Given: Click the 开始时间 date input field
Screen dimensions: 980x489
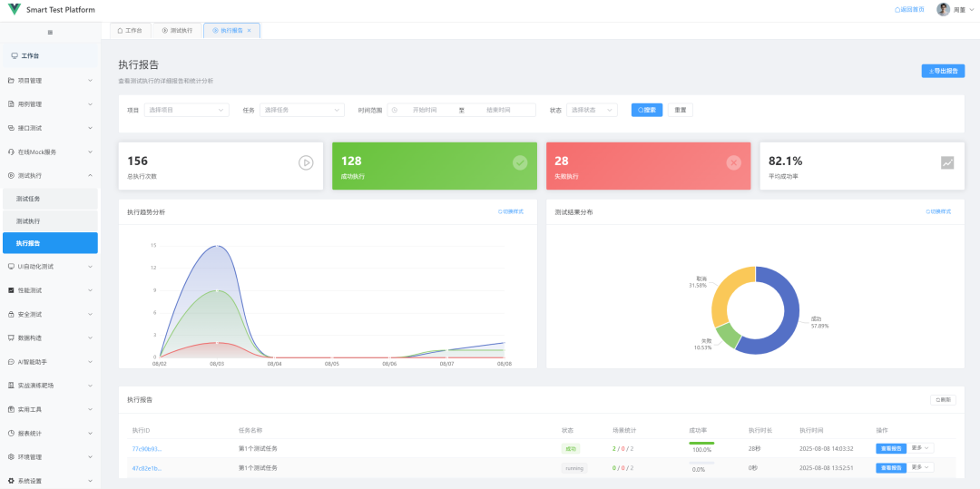Looking at the screenshot, I should [425, 110].
